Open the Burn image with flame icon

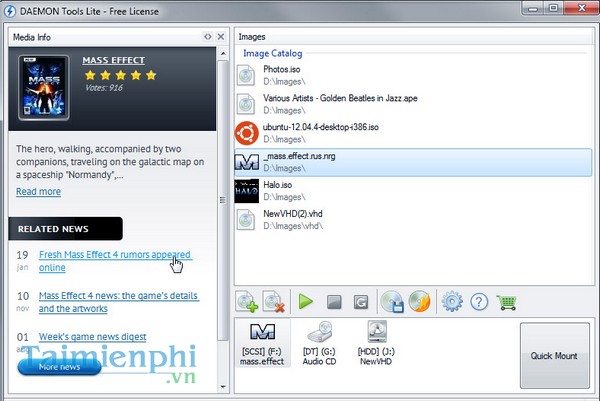point(420,302)
